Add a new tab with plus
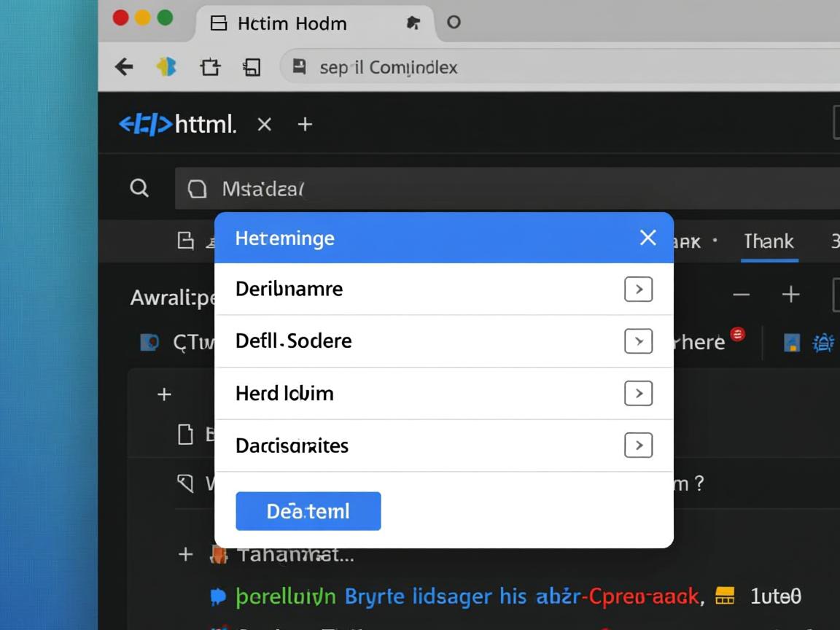This screenshot has height=630, width=840. tap(305, 125)
